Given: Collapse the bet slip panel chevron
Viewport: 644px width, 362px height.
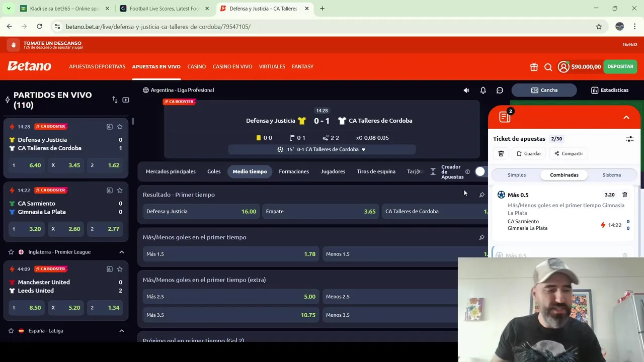Looking at the screenshot, I should pos(626,118).
